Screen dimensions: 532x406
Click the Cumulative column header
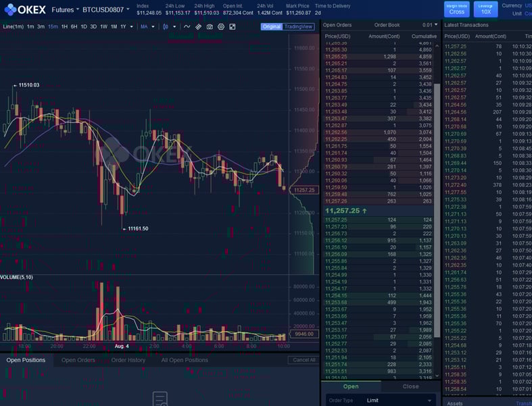[x=424, y=36]
